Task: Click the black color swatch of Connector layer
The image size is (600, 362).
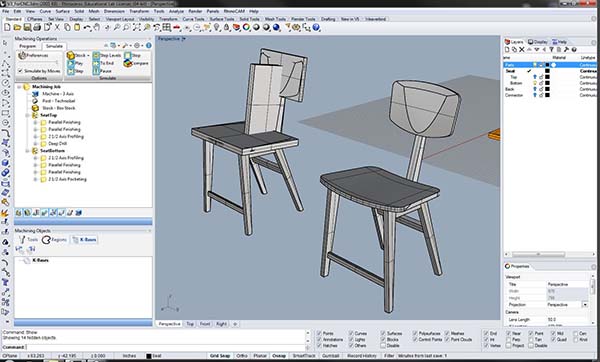Action: click(547, 95)
